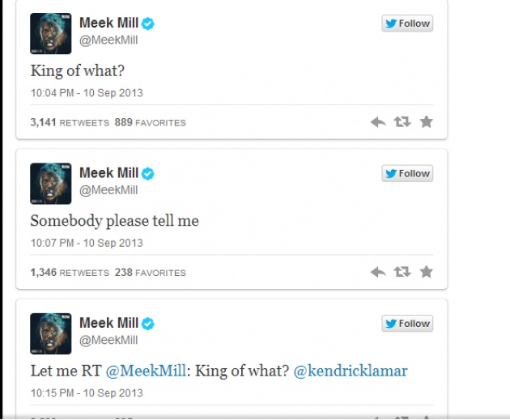Image resolution: width=510 pixels, height=420 pixels.
Task: Follow Meek Mill from the third tweet
Action: tap(407, 324)
